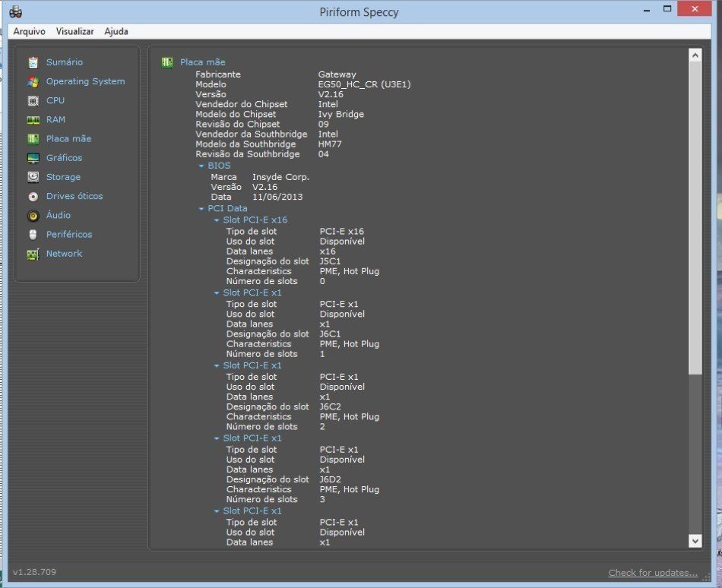Click the Ivy Bridge chipset value

point(340,114)
